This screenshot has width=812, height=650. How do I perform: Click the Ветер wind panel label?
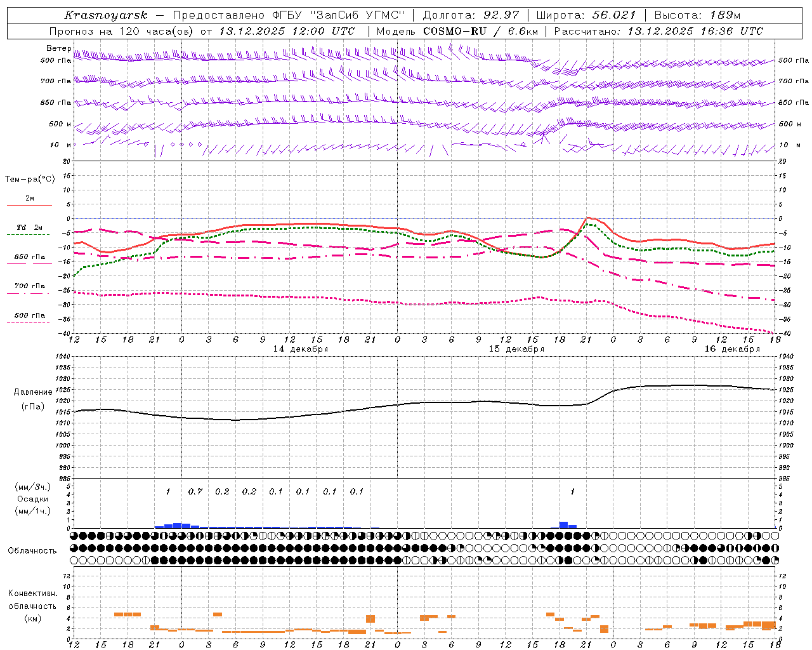[58, 48]
